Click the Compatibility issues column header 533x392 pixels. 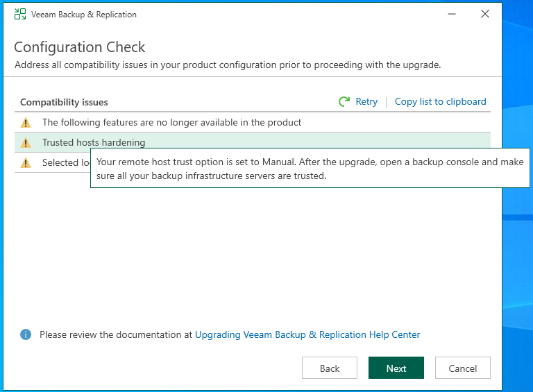(x=64, y=102)
